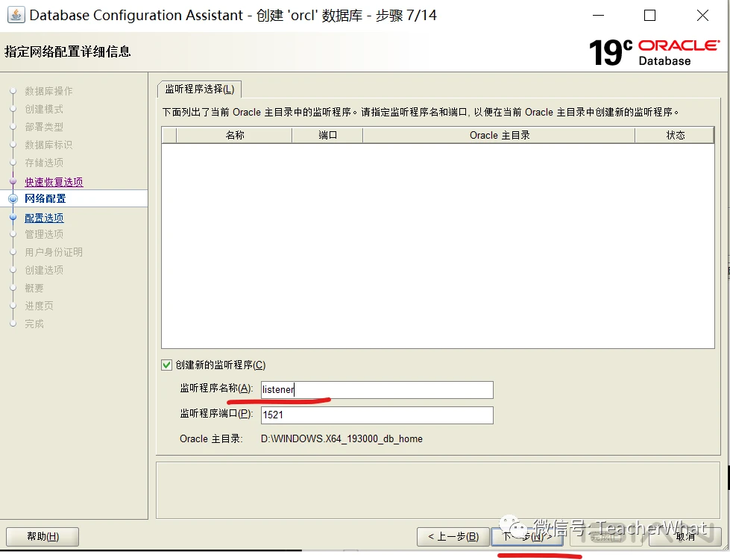This screenshot has height=560, width=730.
Task: Uncheck the 创建新的监听程序 checkbox
Action: [x=167, y=365]
